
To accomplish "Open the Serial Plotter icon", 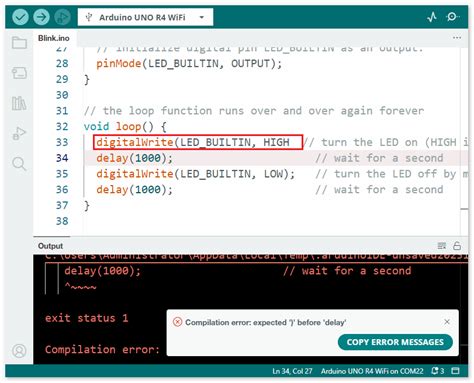I will tap(432, 17).
